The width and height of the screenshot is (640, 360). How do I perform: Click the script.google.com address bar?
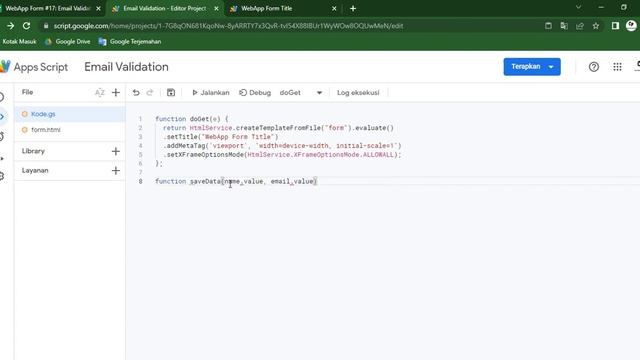229,26
